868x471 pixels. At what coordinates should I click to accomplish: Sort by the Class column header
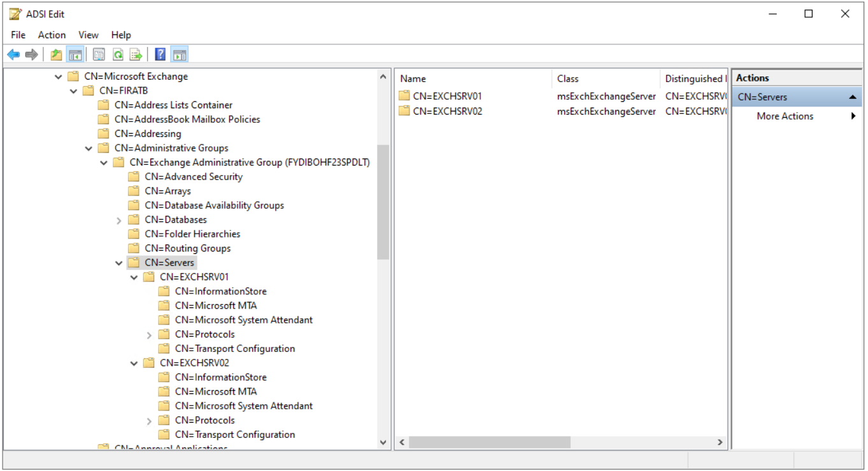(x=606, y=79)
